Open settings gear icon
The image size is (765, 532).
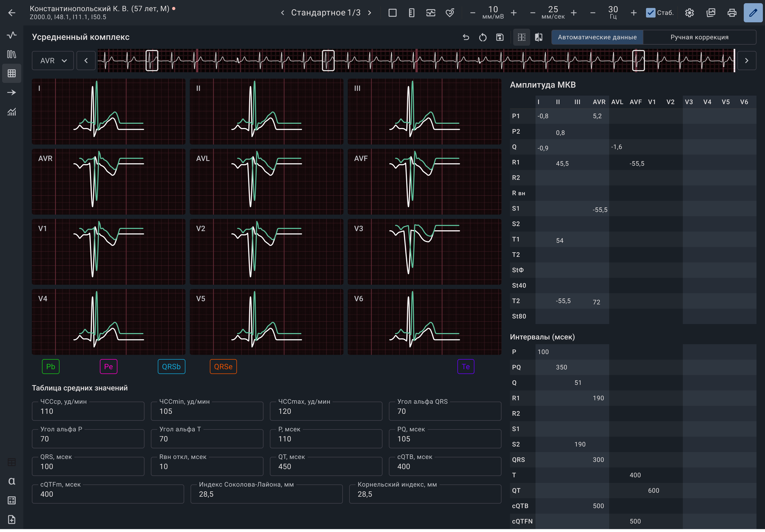pyautogui.click(x=689, y=13)
